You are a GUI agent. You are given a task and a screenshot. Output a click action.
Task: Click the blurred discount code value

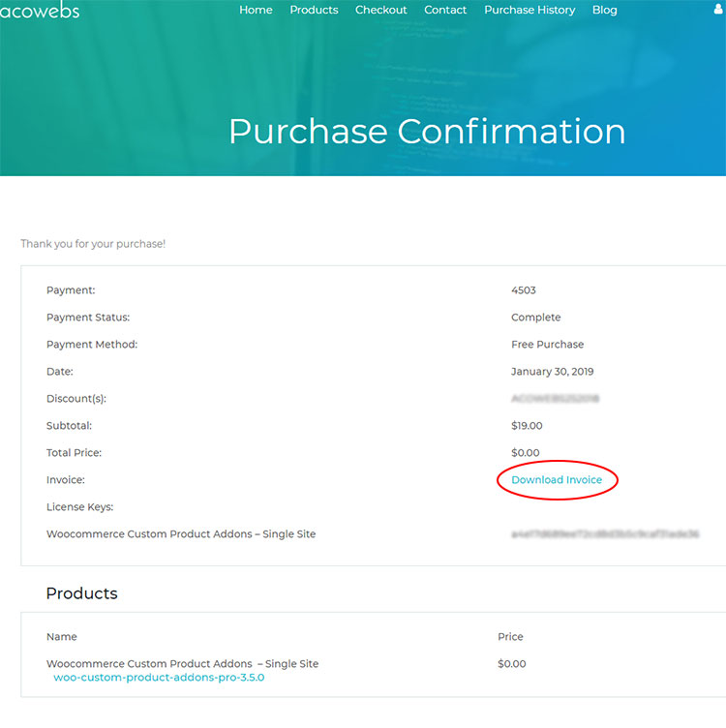(556, 398)
